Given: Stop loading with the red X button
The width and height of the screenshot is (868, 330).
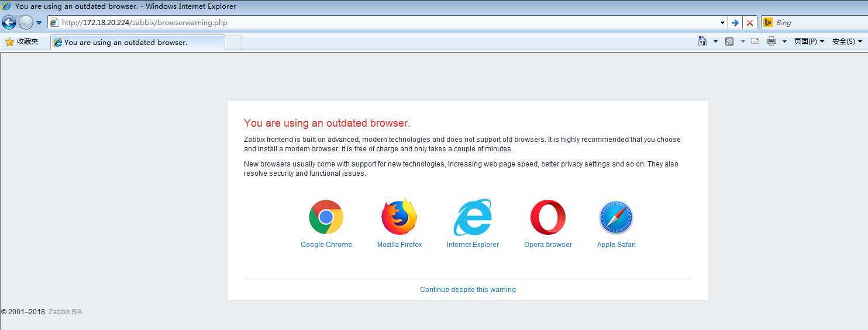Looking at the screenshot, I should click(x=750, y=23).
